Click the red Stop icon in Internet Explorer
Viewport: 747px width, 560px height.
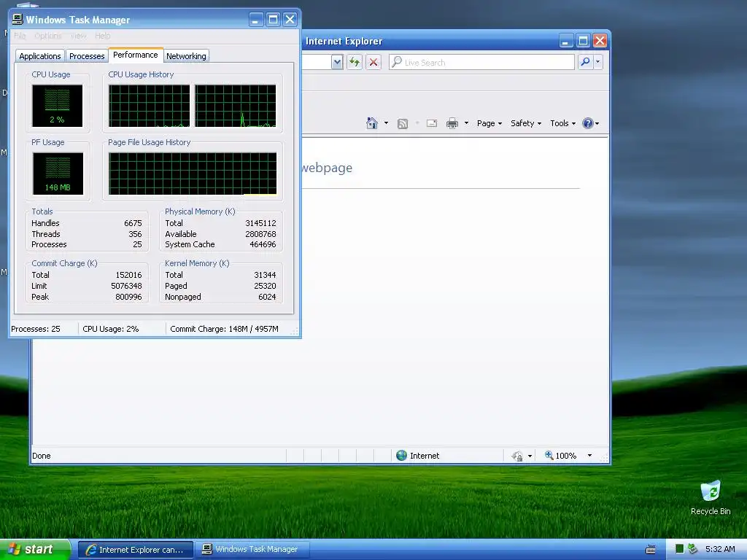click(x=373, y=62)
